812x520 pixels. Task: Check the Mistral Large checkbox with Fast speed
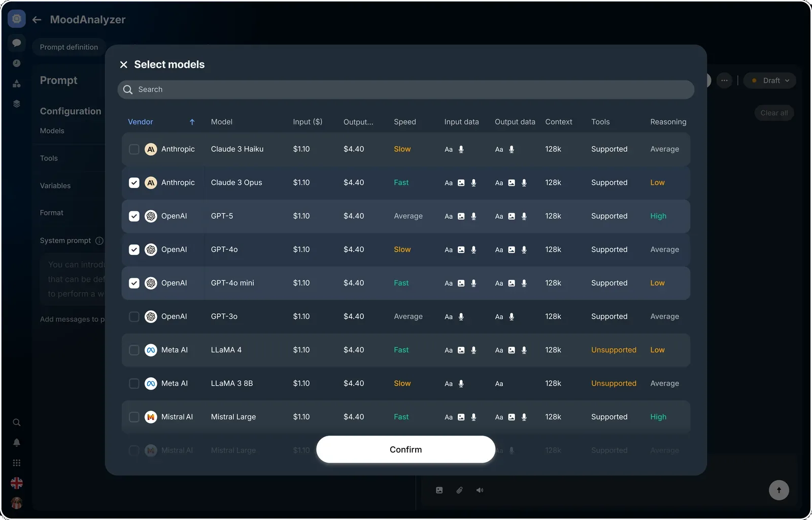(x=134, y=417)
